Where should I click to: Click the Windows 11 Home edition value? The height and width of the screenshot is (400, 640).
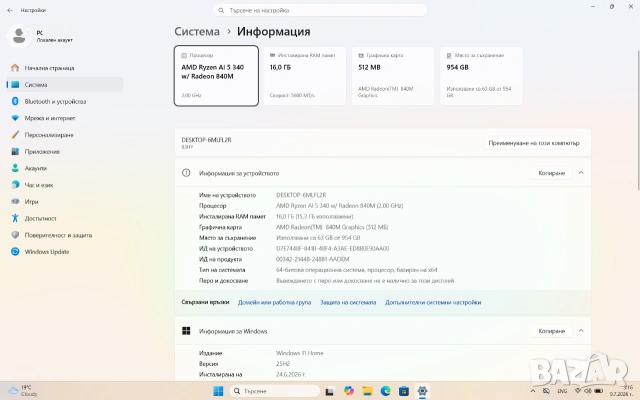(x=300, y=353)
